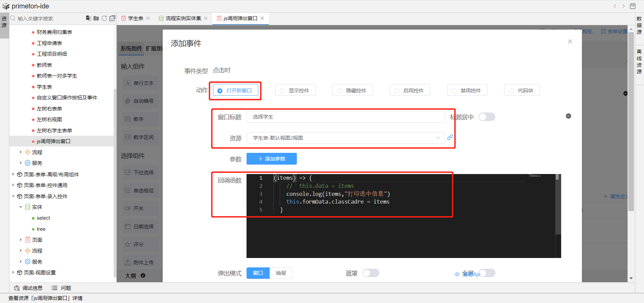Toggle the 标题居中 switch

click(x=487, y=117)
